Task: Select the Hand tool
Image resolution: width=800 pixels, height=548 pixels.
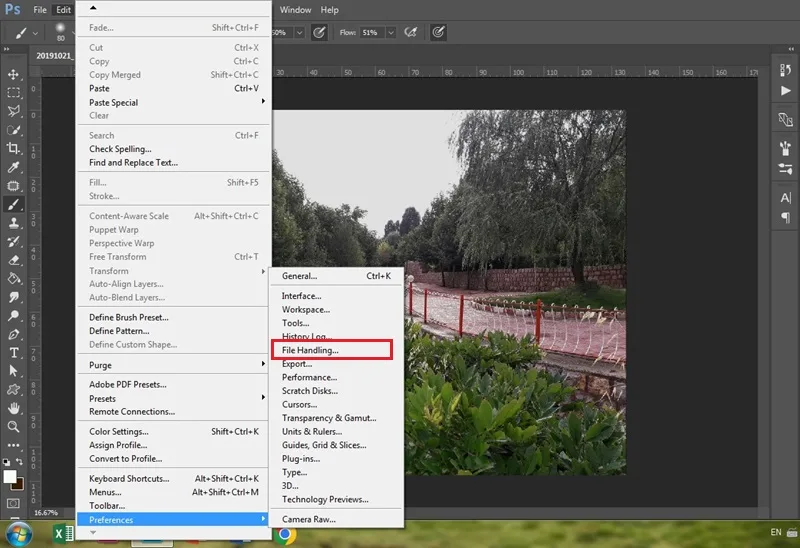Action: click(13, 408)
